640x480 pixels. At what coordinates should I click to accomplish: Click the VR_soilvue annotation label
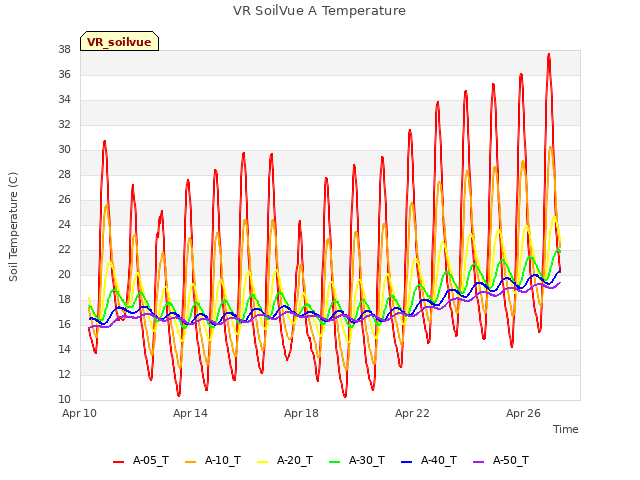click(119, 42)
